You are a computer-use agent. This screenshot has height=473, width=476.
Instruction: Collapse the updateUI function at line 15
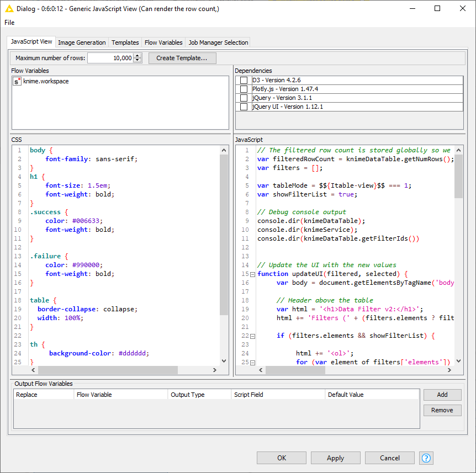tap(252, 274)
